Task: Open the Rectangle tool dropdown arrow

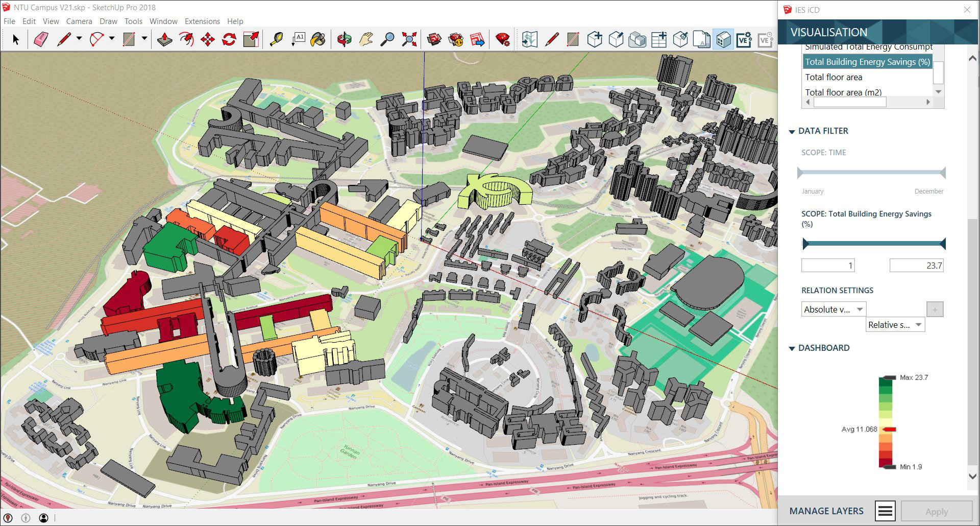Action: click(143, 39)
